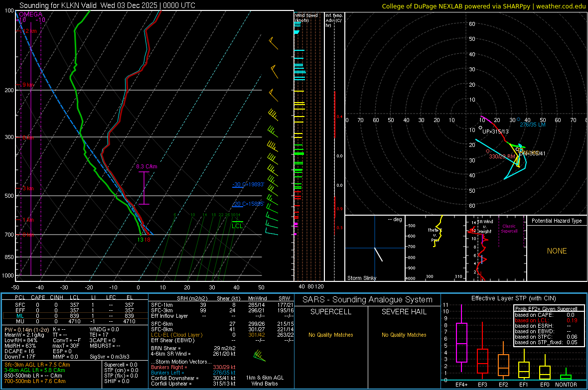Click the 8.3 C/km lapse rate label
Screen dimensions: 588x390
point(147,166)
